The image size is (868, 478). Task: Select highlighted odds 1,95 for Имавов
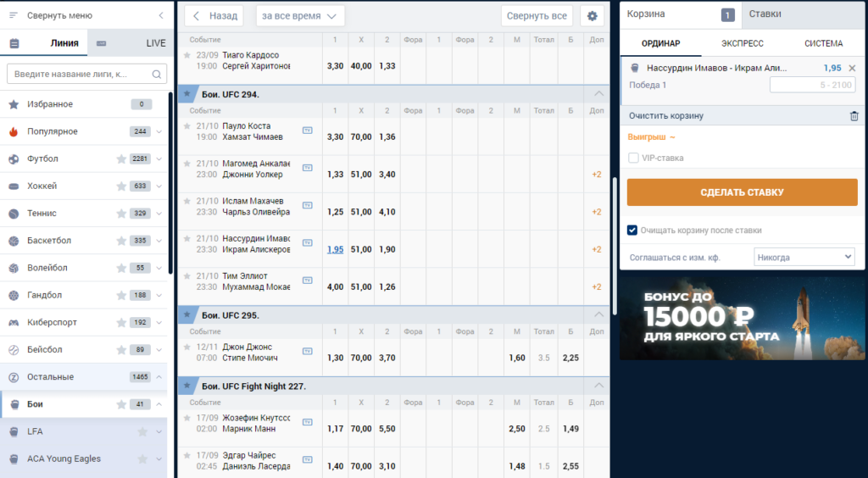point(335,249)
